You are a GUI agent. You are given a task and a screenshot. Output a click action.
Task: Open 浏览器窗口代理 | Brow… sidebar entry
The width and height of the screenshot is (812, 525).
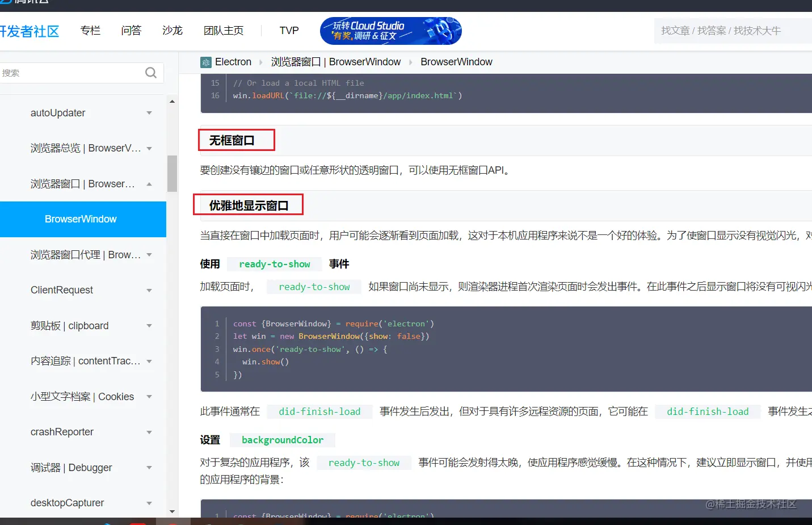coord(86,255)
